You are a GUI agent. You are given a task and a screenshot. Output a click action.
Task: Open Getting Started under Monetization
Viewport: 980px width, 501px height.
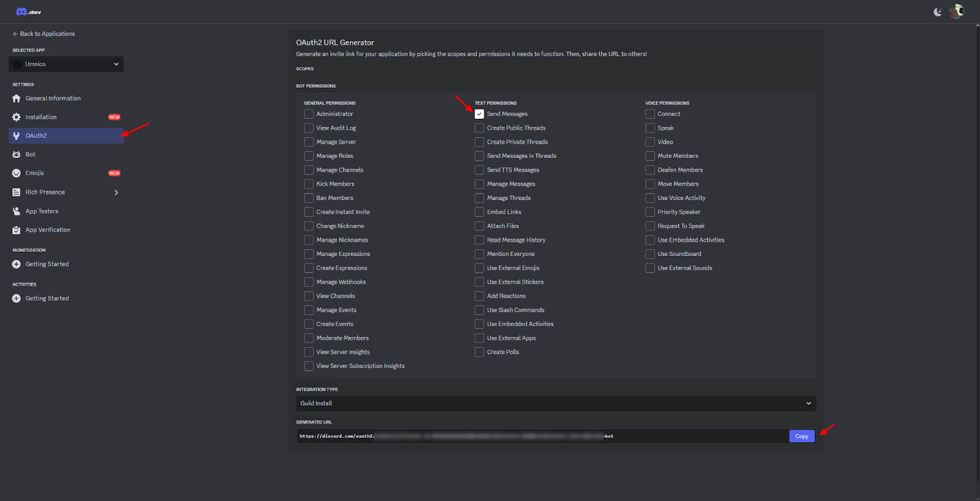coord(47,264)
